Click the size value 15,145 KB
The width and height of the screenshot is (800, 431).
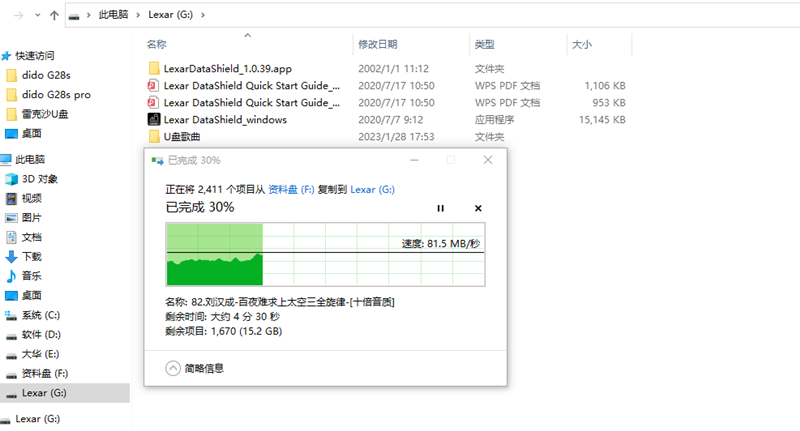point(602,119)
